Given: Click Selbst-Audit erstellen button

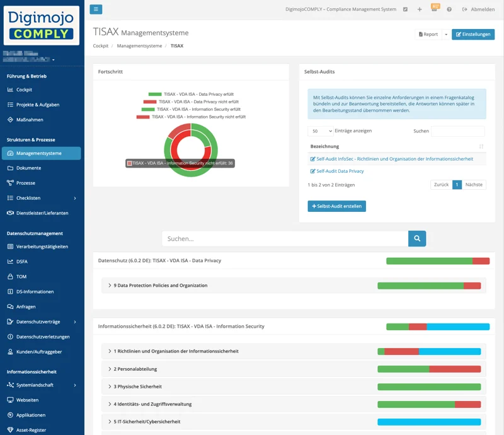Looking at the screenshot, I should point(336,206).
